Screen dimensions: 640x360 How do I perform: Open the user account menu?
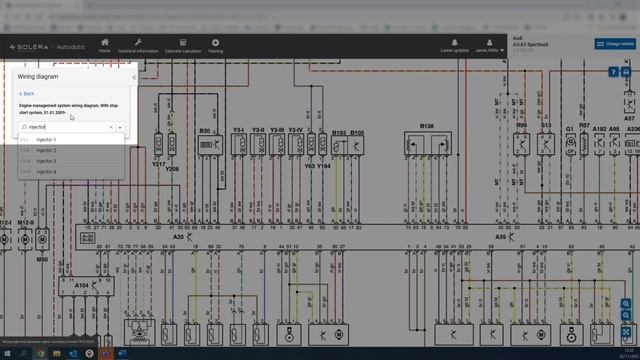tap(489, 46)
